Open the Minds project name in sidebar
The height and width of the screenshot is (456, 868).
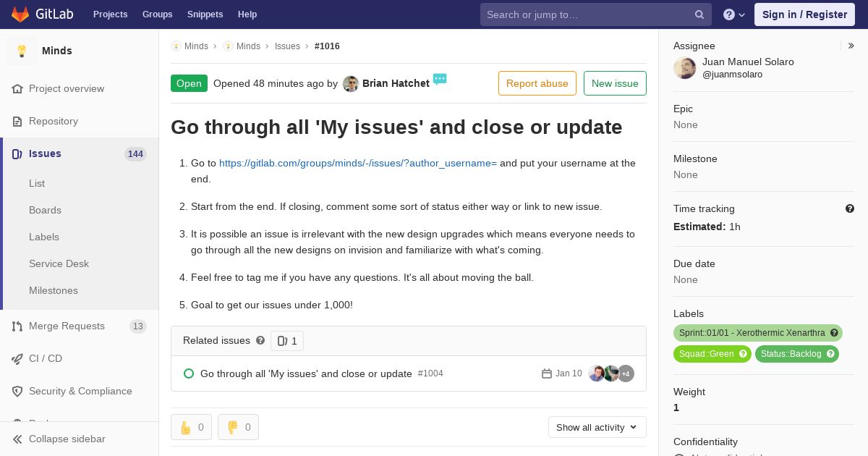click(57, 51)
